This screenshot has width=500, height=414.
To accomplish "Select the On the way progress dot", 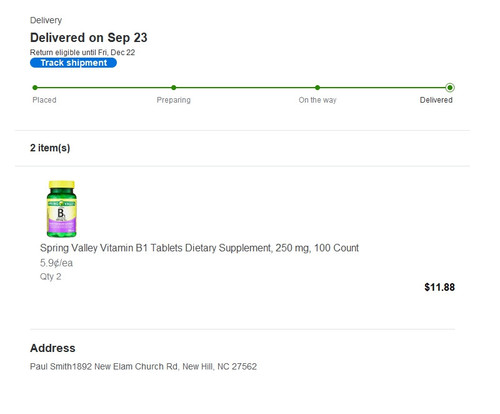I will [317, 88].
